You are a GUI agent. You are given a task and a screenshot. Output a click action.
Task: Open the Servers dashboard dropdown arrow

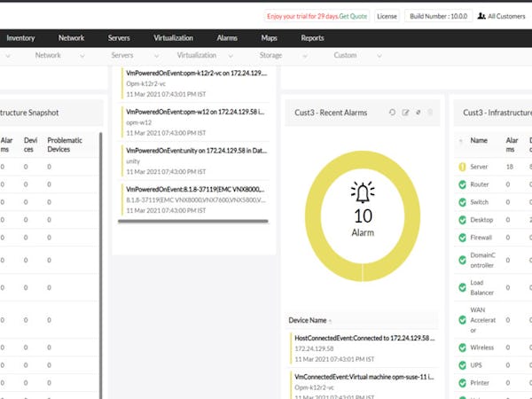coord(156,56)
